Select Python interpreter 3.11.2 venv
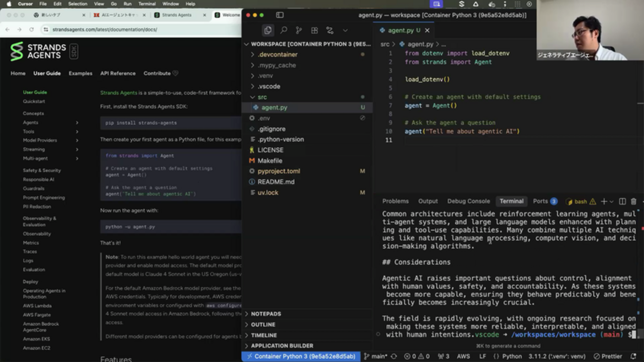644x362 pixels. (x=557, y=357)
